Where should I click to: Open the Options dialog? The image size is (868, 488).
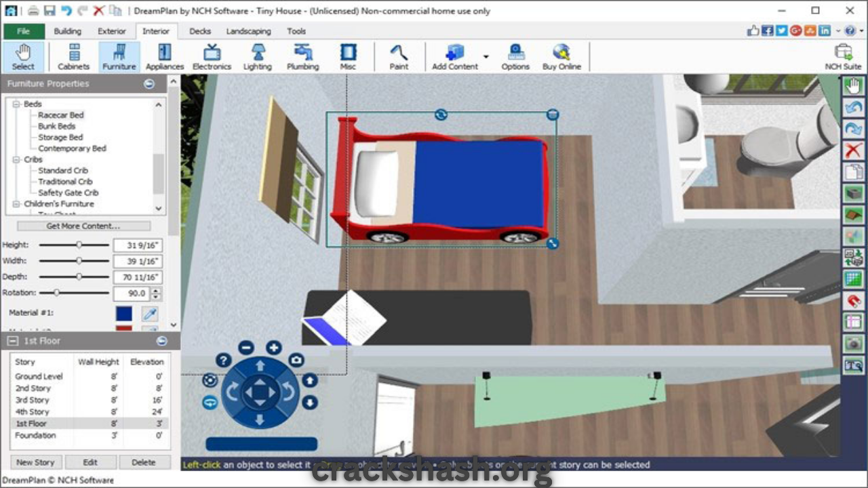point(515,57)
